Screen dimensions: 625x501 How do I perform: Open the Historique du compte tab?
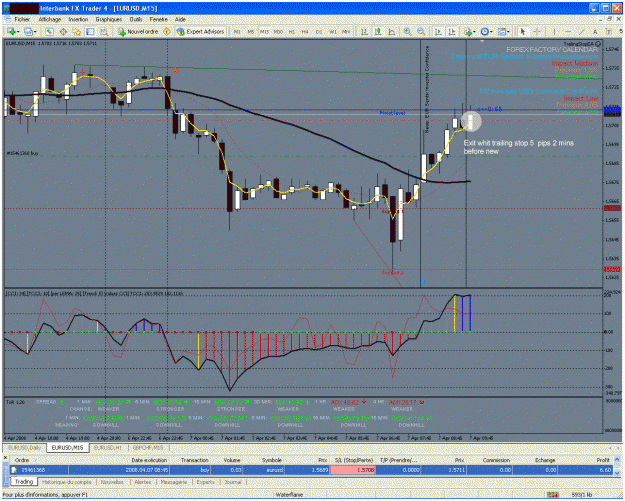pos(67,482)
